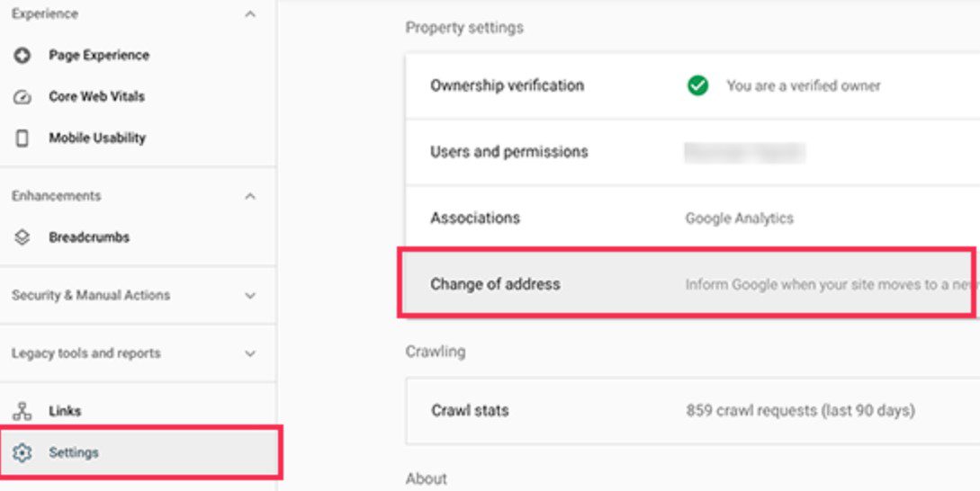Click the Core Web Vitals gauge icon

23,97
